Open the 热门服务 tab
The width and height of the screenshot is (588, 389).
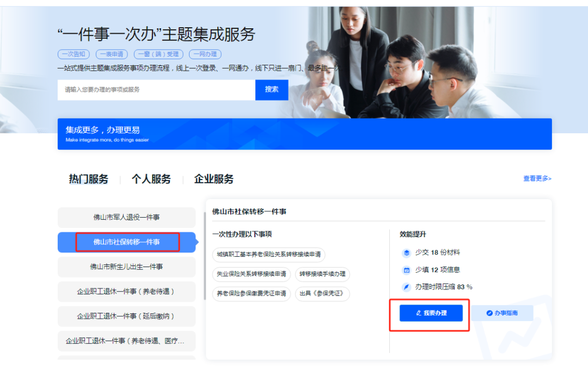click(89, 178)
